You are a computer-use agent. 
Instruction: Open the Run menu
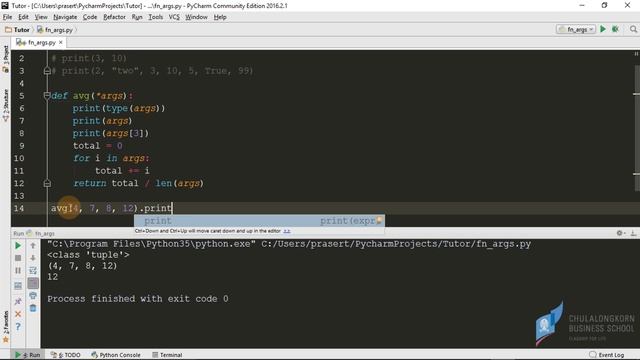[x=137, y=17]
